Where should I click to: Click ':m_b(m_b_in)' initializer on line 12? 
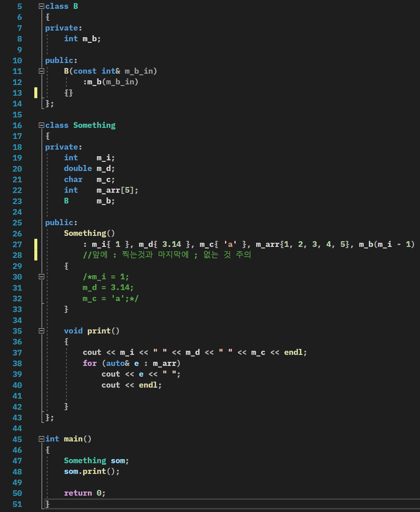coord(111,82)
